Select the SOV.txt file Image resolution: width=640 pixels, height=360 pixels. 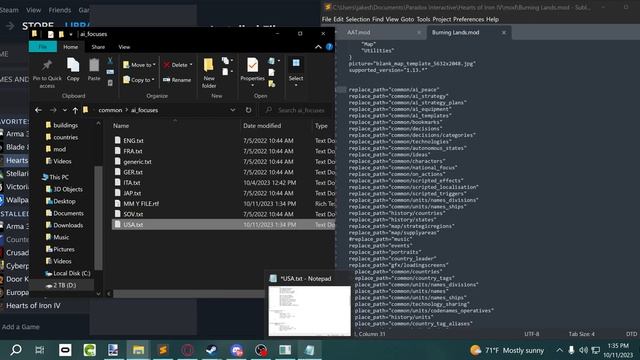point(133,214)
